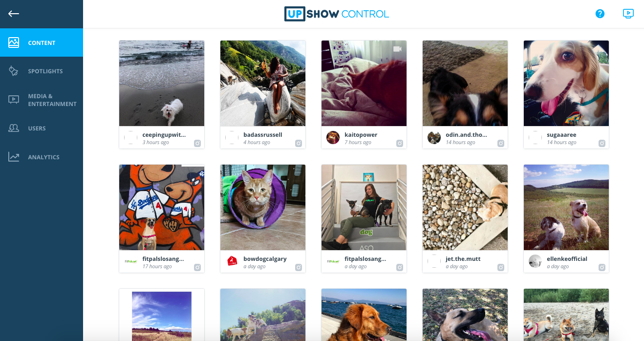Select the orange cat in tunnel photo
644x341 pixels.
pyautogui.click(x=263, y=207)
